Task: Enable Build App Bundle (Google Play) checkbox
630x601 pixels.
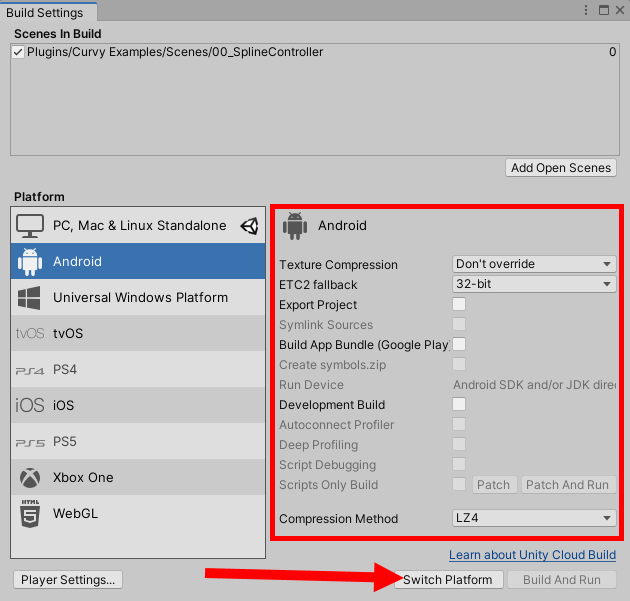Action: (459, 344)
